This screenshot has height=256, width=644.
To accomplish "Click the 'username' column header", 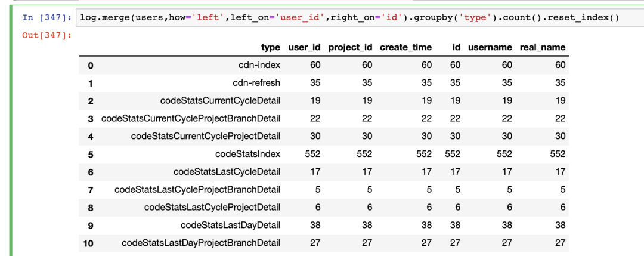I will (490, 47).
